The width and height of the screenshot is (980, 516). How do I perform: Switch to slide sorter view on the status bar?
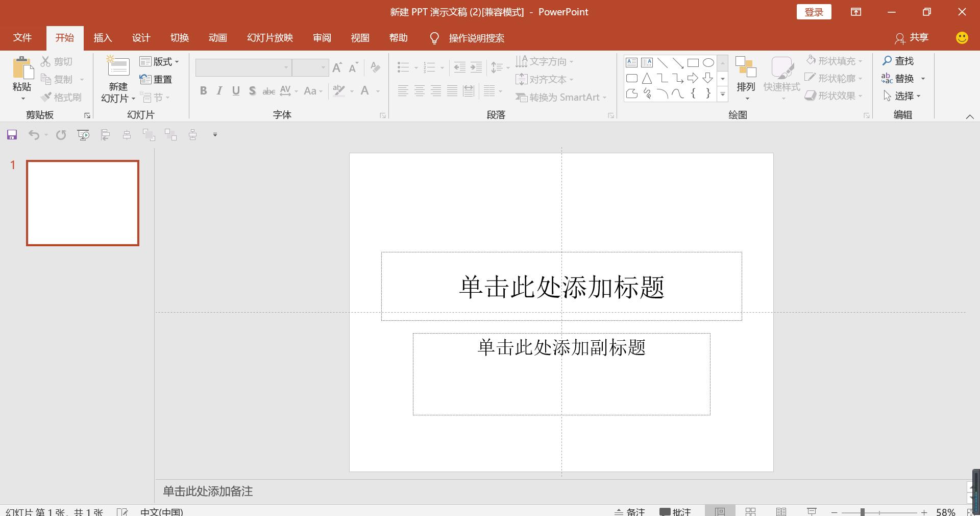tap(750, 512)
